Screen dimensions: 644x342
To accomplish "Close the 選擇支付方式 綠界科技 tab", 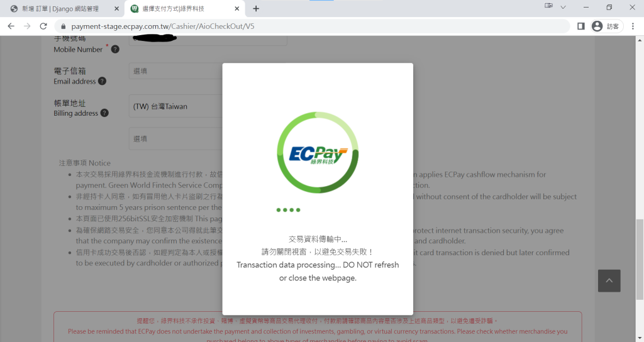I will pyautogui.click(x=237, y=9).
